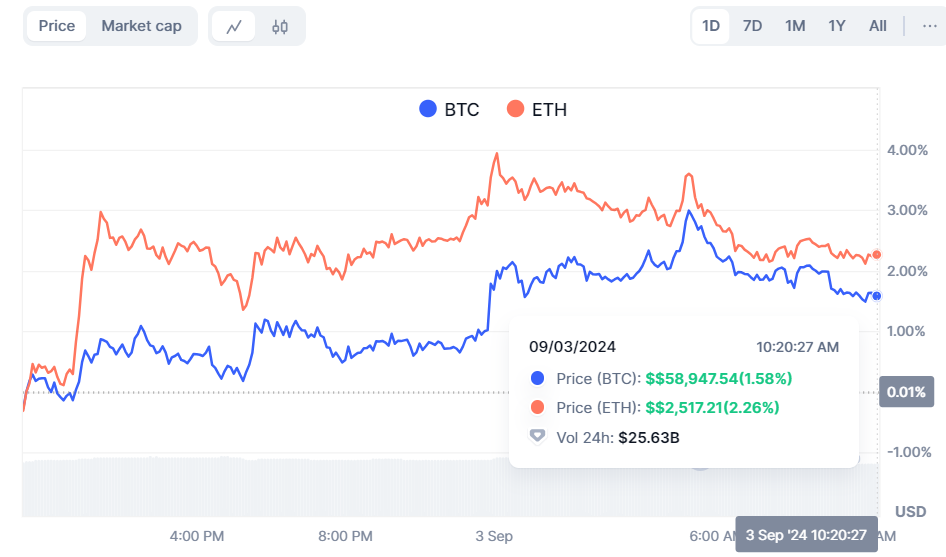The width and height of the screenshot is (946, 557).
Task: Switch to candlestick chart view
Action: click(x=279, y=27)
